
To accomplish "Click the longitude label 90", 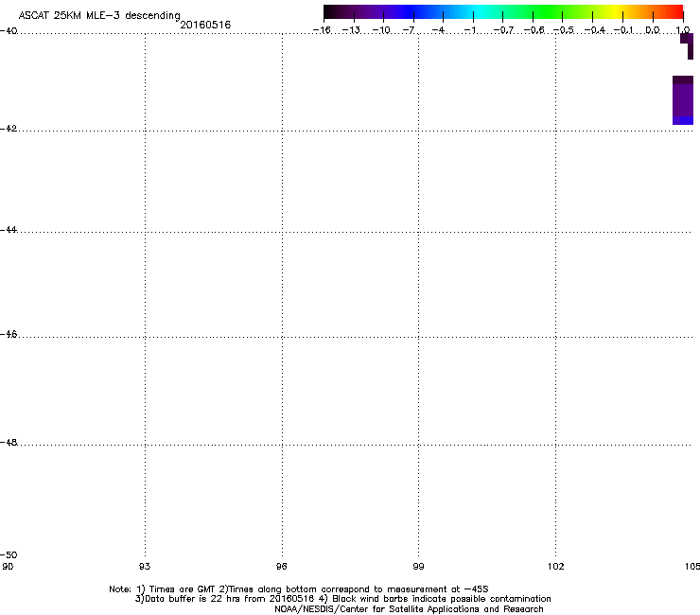I will coord(8,567).
